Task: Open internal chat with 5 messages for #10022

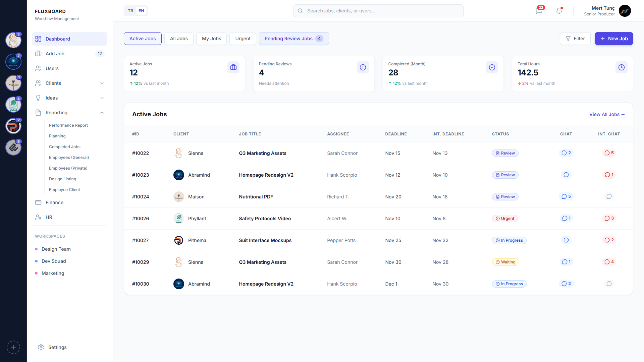Action: coord(609,153)
